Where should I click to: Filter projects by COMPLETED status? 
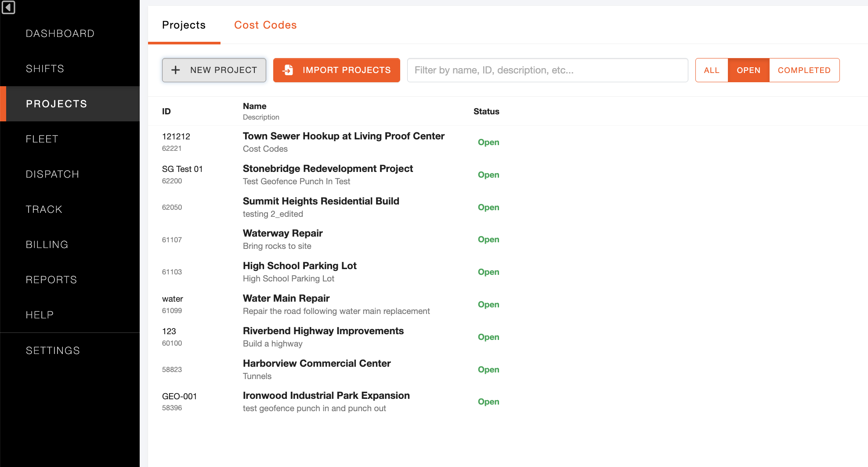(804, 70)
